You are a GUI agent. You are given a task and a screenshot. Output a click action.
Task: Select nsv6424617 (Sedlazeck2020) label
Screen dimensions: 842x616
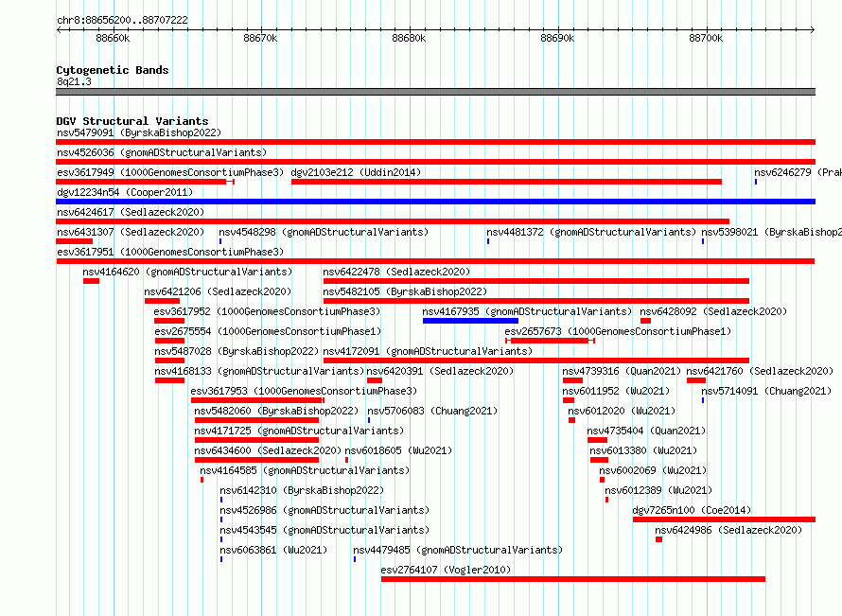point(131,212)
